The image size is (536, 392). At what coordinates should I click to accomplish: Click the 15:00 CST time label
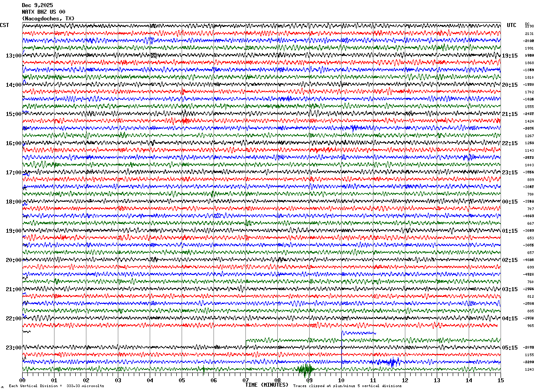(14, 114)
